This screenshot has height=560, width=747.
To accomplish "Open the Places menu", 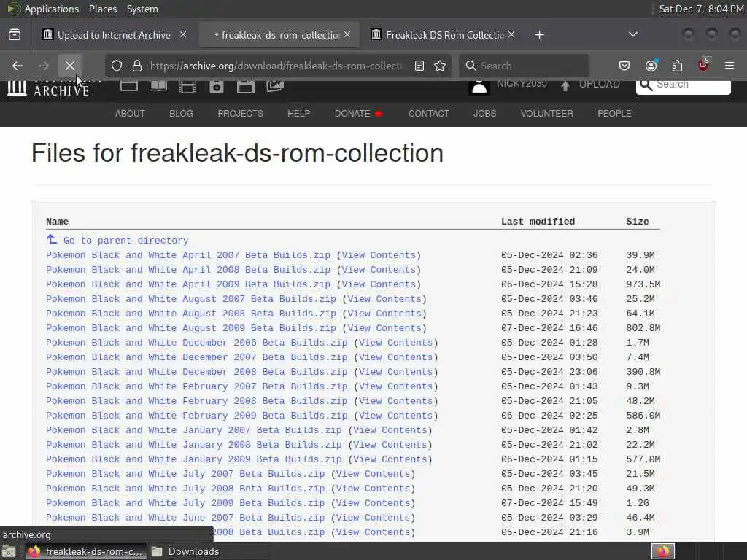I will pos(102,9).
